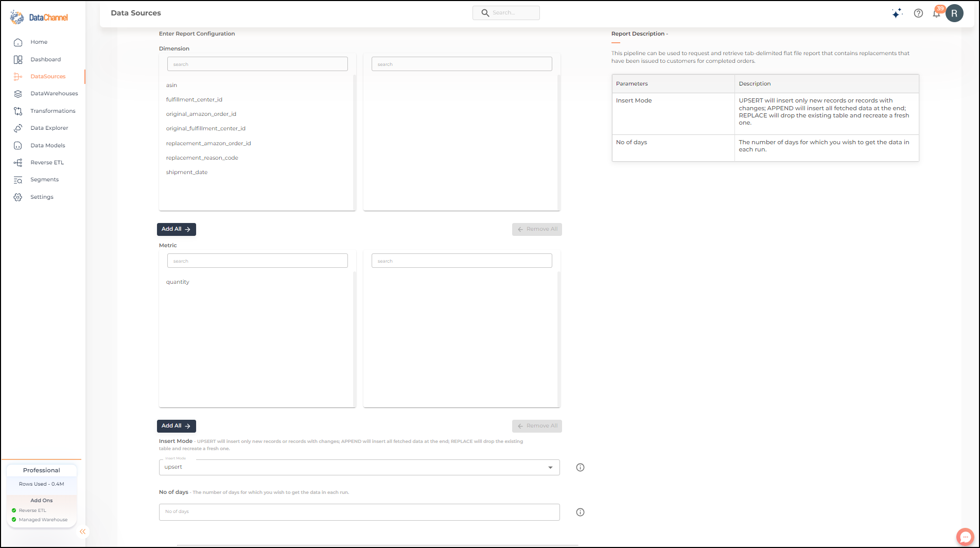Click the Data Models sidebar icon
980x548 pixels.
pyautogui.click(x=18, y=146)
